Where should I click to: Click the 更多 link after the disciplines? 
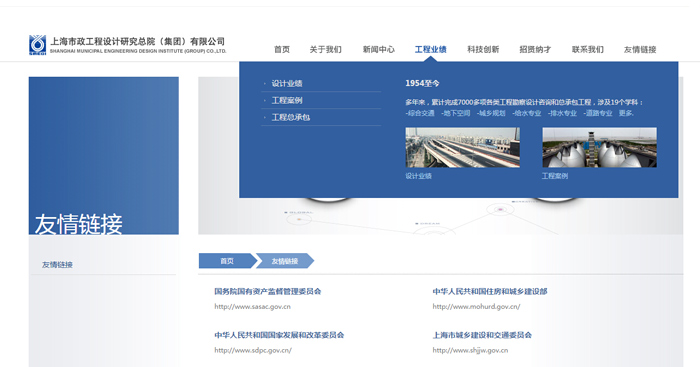[626, 113]
